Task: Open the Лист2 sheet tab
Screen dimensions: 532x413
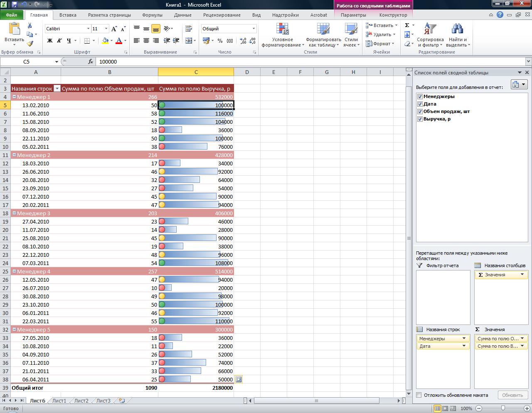Action: click(x=81, y=401)
